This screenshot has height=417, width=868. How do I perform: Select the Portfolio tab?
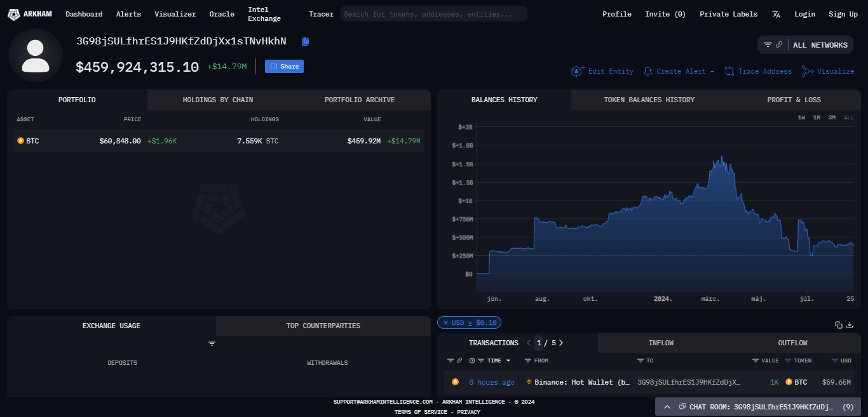click(x=77, y=100)
